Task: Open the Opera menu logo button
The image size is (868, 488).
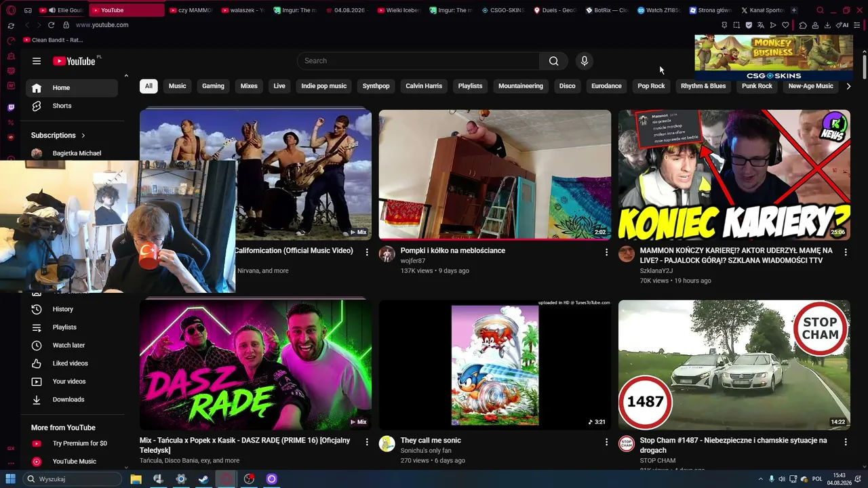Action: [x=11, y=10]
